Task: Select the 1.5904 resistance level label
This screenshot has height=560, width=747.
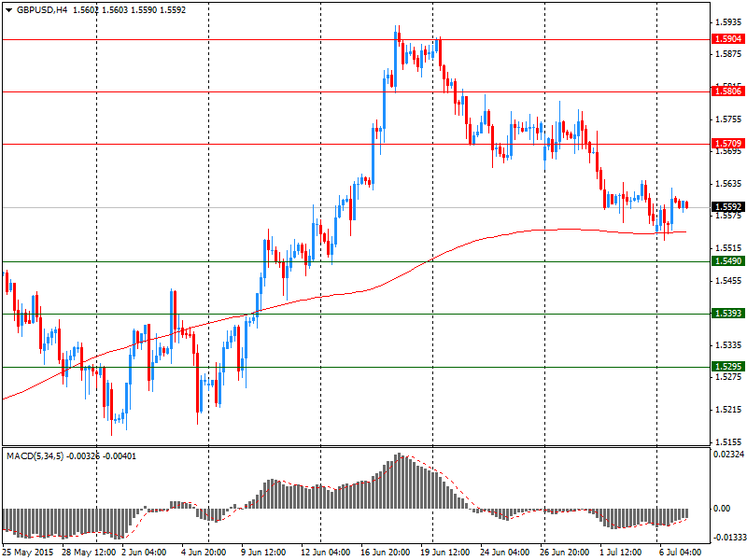Action: coord(727,39)
